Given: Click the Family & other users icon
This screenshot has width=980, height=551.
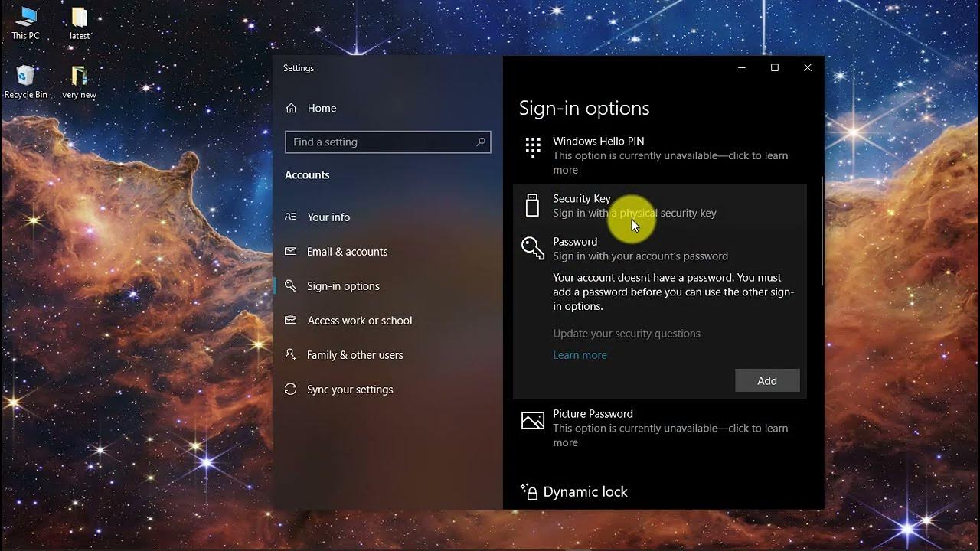Looking at the screenshot, I should click(291, 354).
